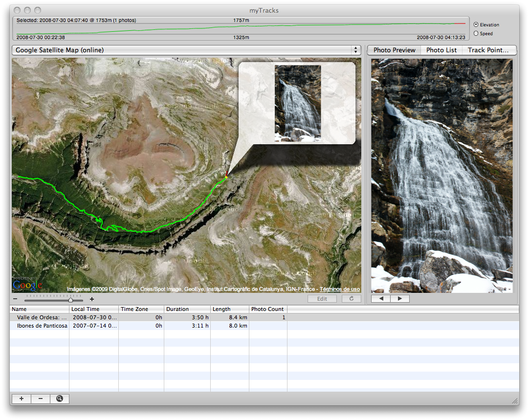The height and width of the screenshot is (420, 529).
Task: Add a new track with the plus button
Action: [x=21, y=398]
